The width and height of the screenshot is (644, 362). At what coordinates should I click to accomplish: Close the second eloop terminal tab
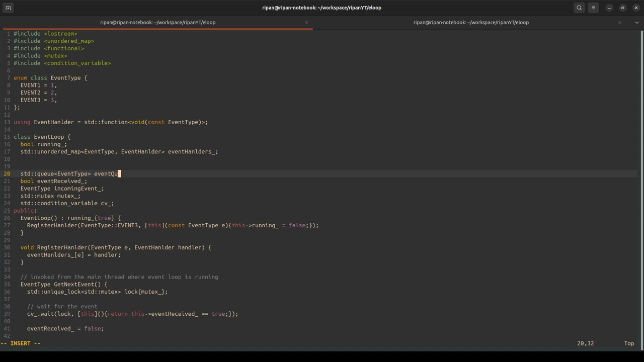620,22
